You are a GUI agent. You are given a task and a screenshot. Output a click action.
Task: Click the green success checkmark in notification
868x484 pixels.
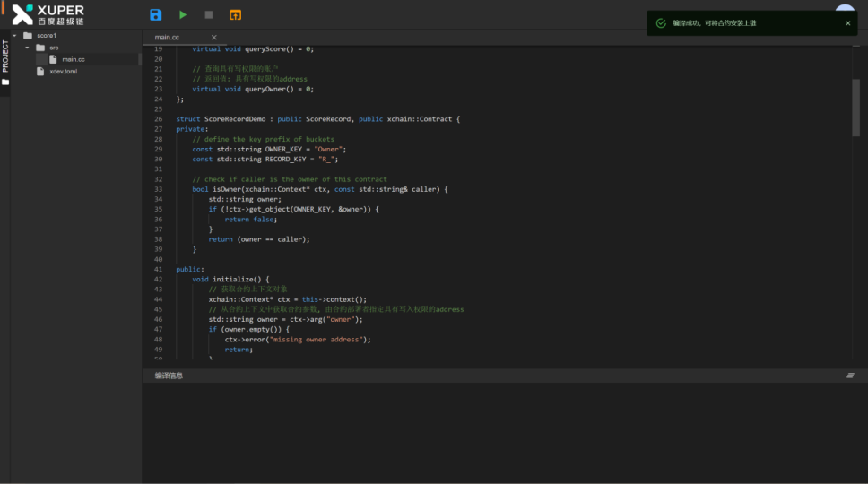pos(661,23)
